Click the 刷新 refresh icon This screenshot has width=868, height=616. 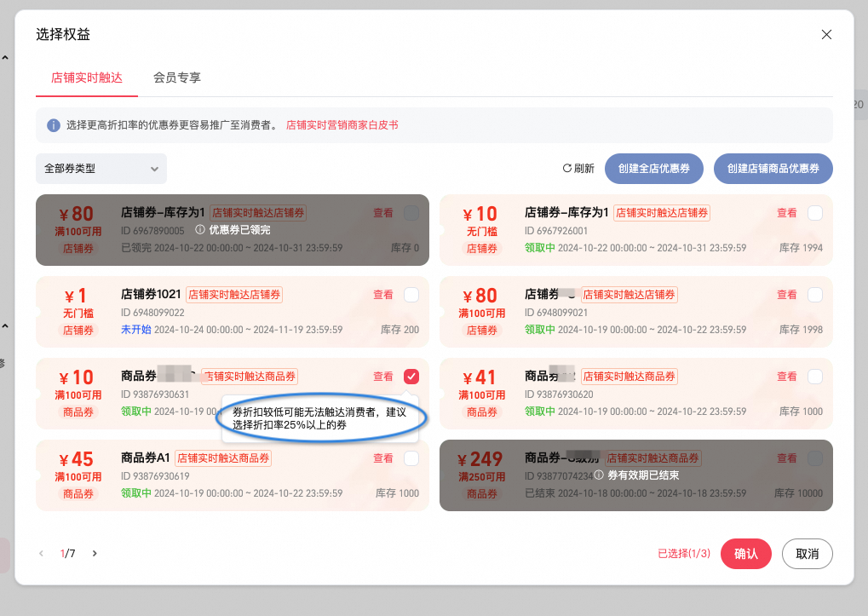click(566, 168)
